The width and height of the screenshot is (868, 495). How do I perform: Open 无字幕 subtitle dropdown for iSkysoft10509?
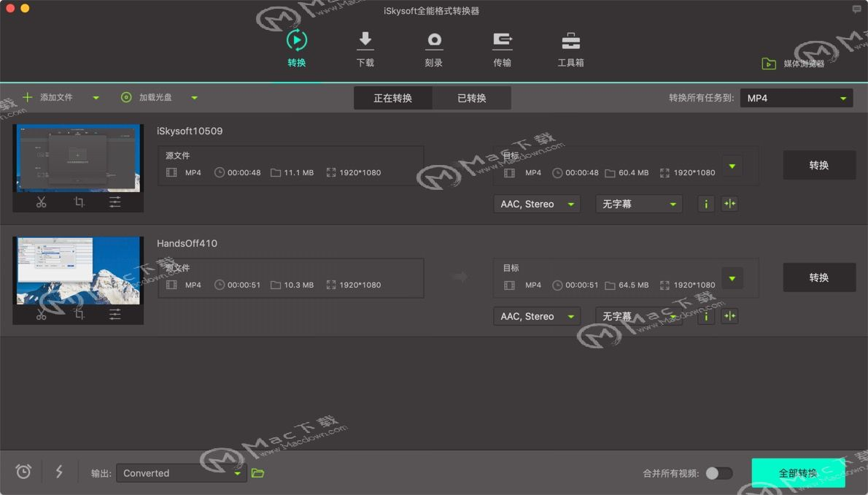[x=639, y=204]
